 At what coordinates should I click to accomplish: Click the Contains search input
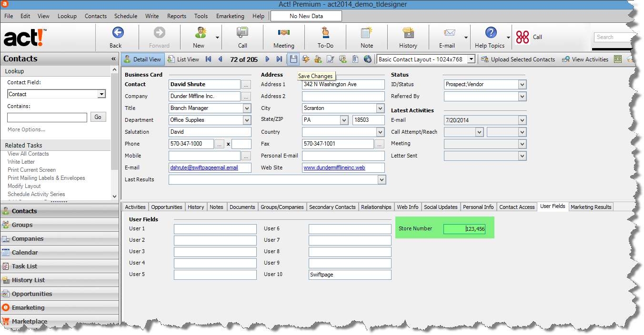coord(47,117)
